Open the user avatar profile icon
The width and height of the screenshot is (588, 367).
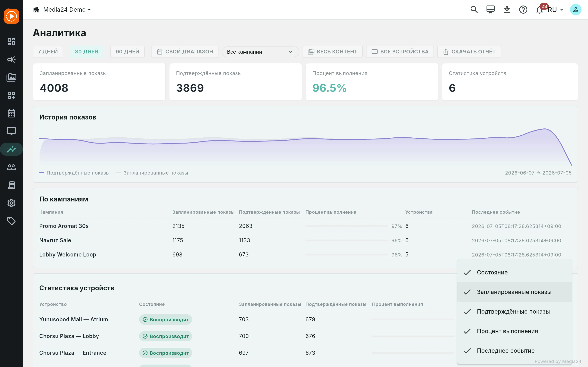(575, 9)
